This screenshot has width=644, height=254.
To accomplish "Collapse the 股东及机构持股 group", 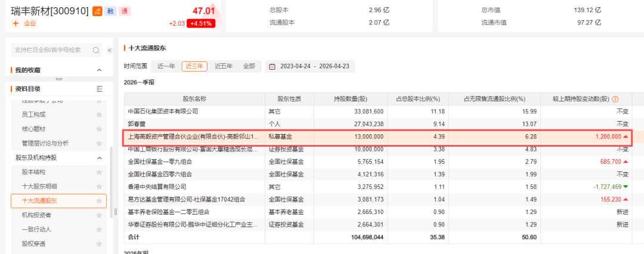I will (x=100, y=157).
